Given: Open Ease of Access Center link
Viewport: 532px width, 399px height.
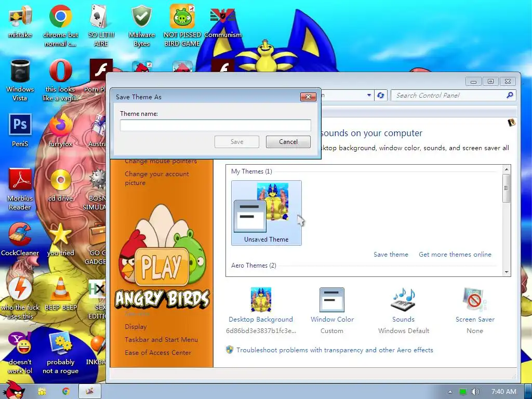Looking at the screenshot, I should tap(158, 353).
